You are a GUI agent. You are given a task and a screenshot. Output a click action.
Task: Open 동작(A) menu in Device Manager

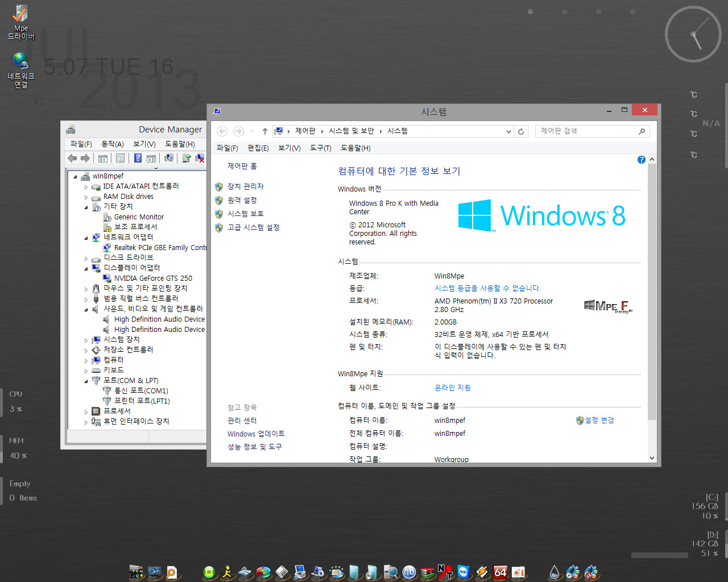tap(113, 144)
